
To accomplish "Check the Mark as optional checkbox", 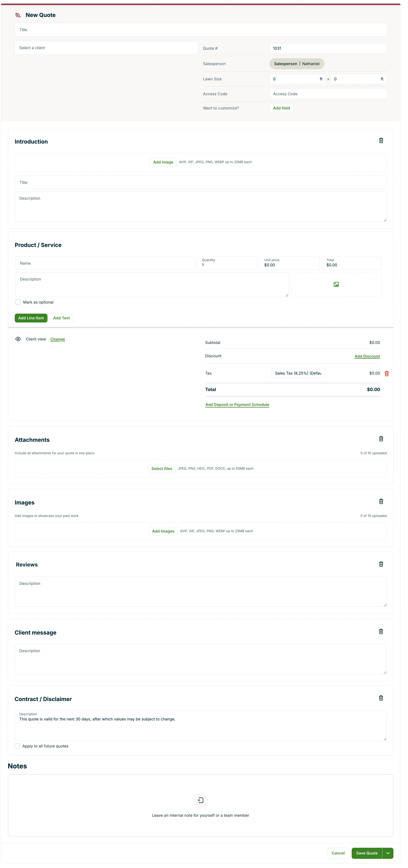I will tap(18, 302).
